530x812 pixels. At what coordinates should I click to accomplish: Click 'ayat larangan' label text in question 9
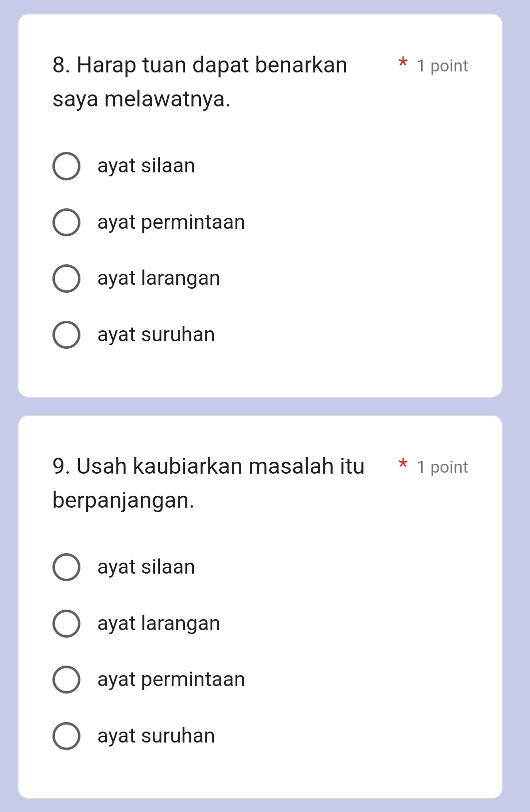click(x=158, y=624)
